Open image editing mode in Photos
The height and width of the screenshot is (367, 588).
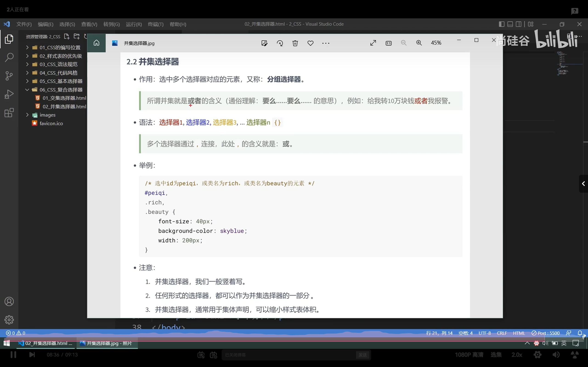[x=264, y=43]
